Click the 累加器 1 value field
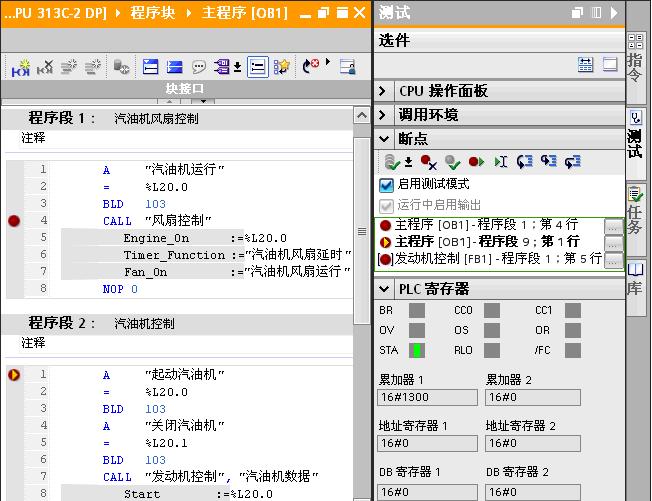This screenshot has width=652, height=501. (427, 397)
